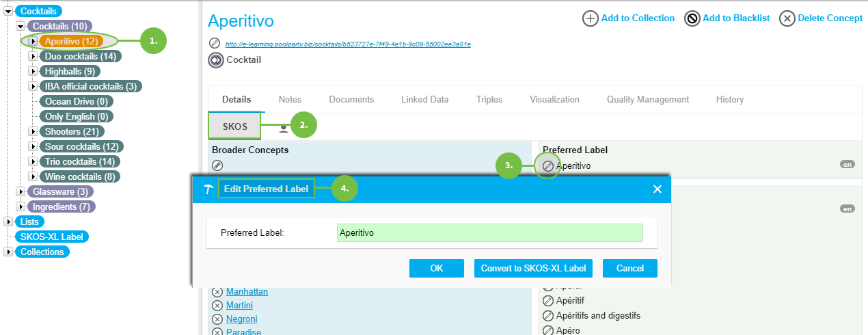Remove Manhattan with its X icon
The height and width of the screenshot is (335, 868).
point(217,292)
